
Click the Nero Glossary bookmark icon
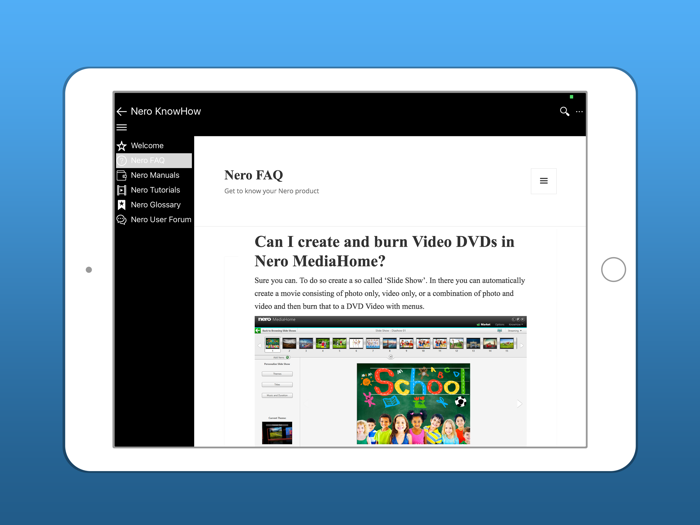(x=121, y=205)
